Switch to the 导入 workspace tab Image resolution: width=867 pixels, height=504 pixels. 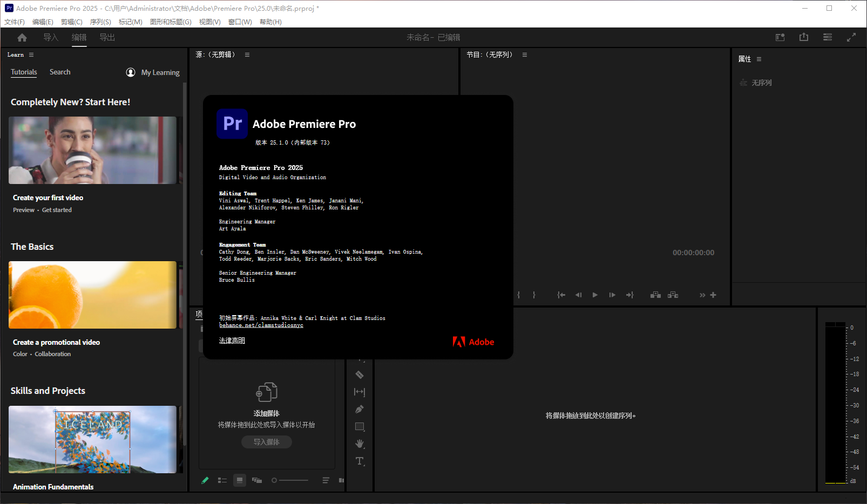[51, 37]
